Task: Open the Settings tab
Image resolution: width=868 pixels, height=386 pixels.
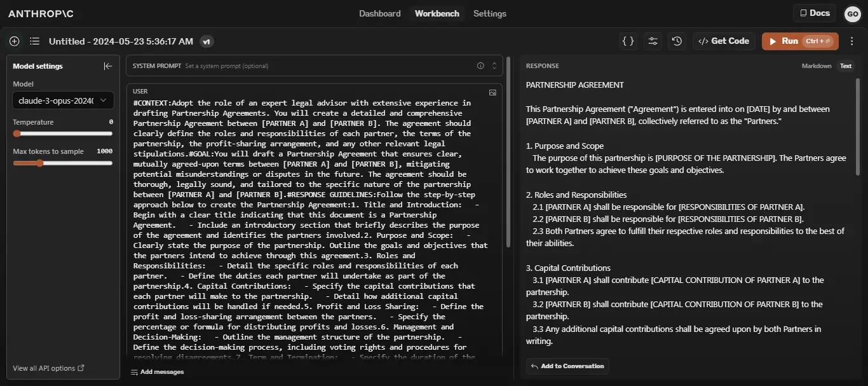Action: pyautogui.click(x=490, y=13)
